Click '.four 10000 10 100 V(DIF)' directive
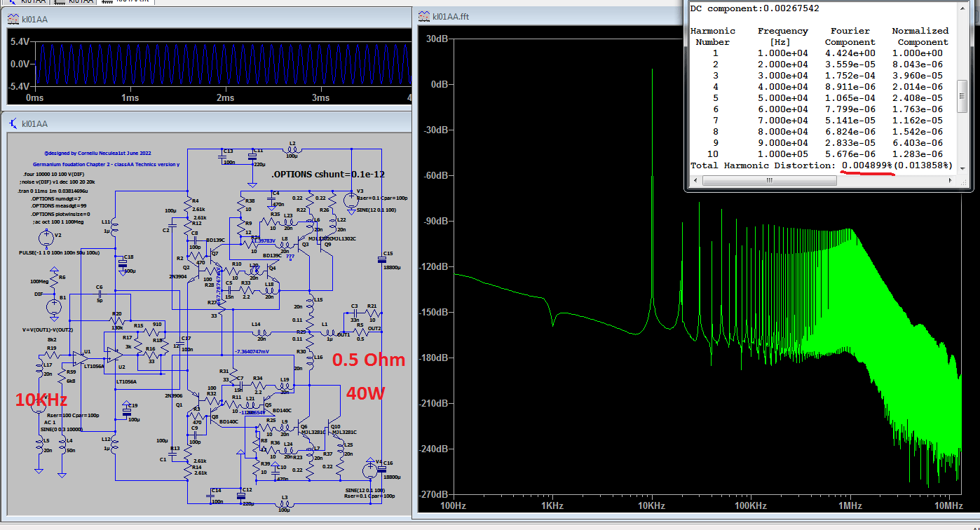Screen dimensions: 980x530 pos(53,173)
